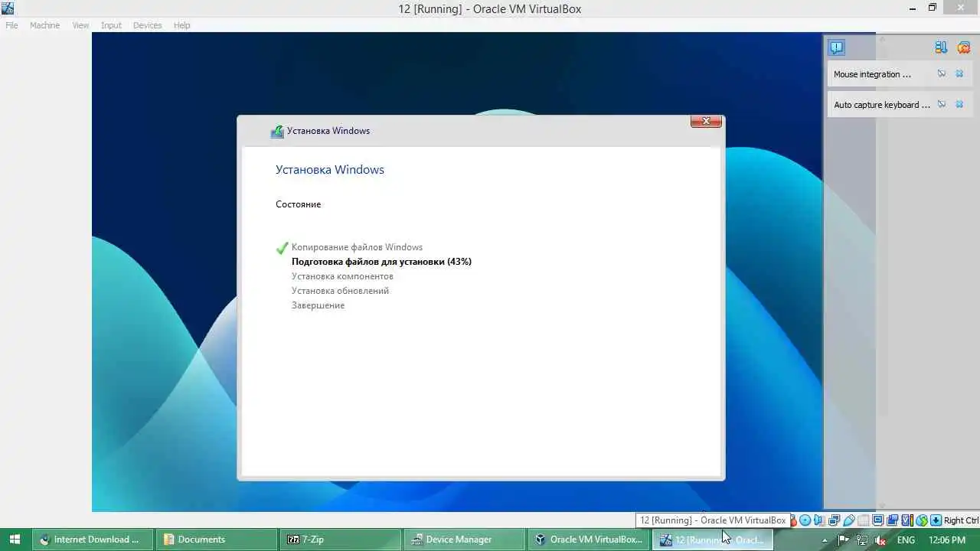Image resolution: width=980 pixels, height=551 pixels.
Task: Click the VirtualBox icon in the title bar
Action: (8, 8)
